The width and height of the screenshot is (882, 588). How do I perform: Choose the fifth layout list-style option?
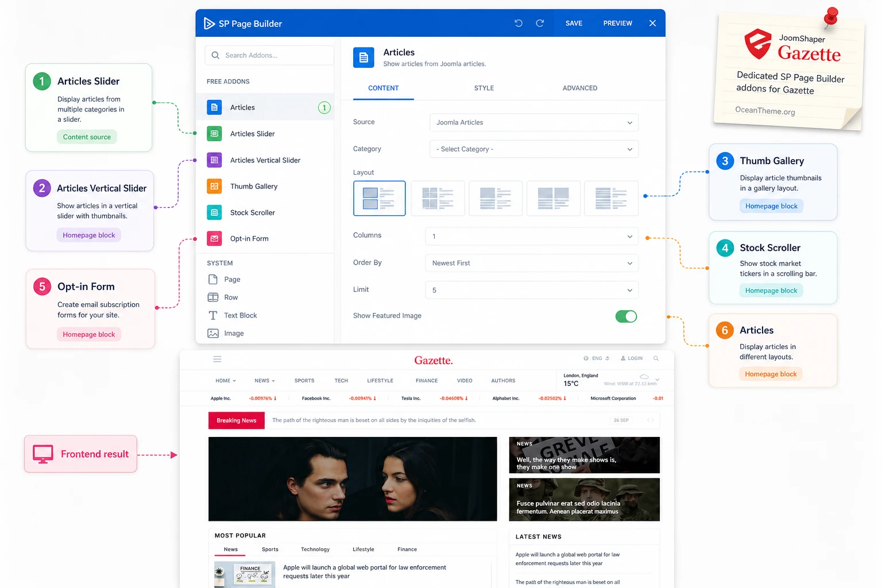point(612,198)
